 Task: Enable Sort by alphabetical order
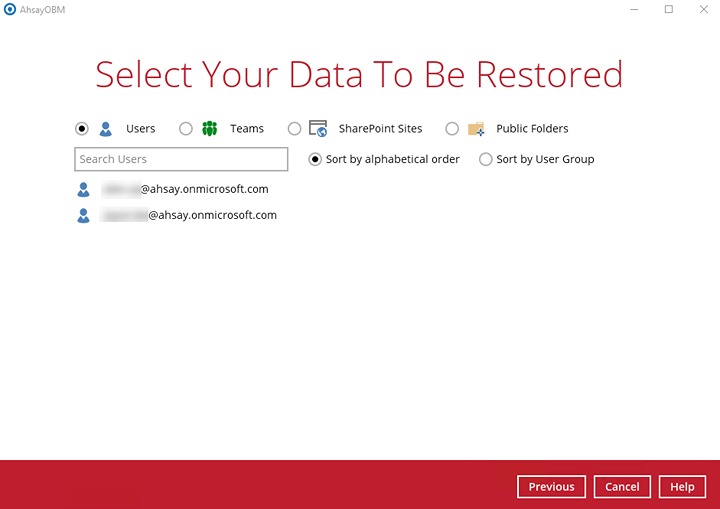point(315,159)
